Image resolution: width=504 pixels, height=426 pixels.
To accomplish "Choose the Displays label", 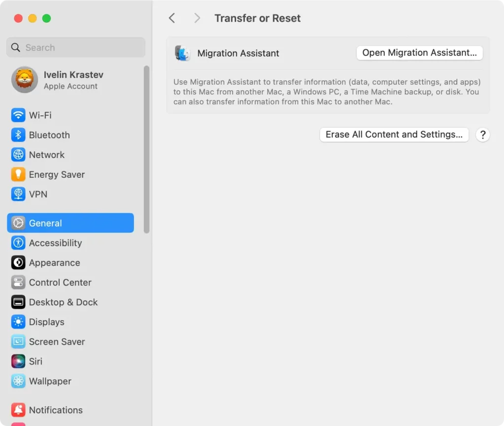I will point(47,322).
